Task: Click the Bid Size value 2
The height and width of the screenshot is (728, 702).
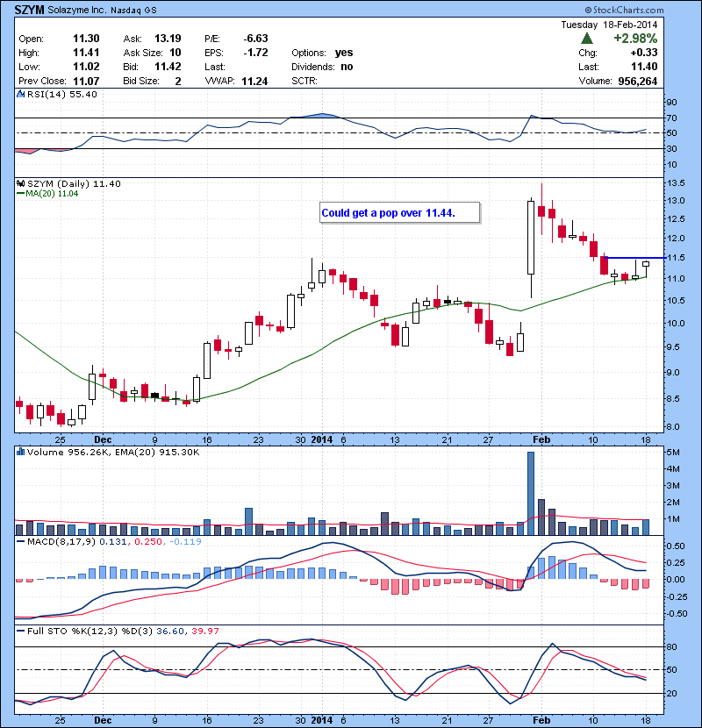Action: 178,81
